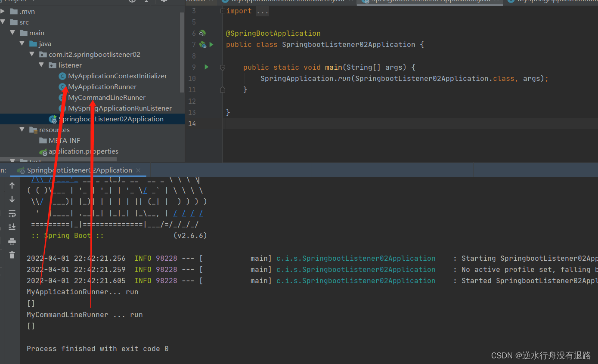
Task: Collapse the java source folder arrow
Action: [22, 43]
